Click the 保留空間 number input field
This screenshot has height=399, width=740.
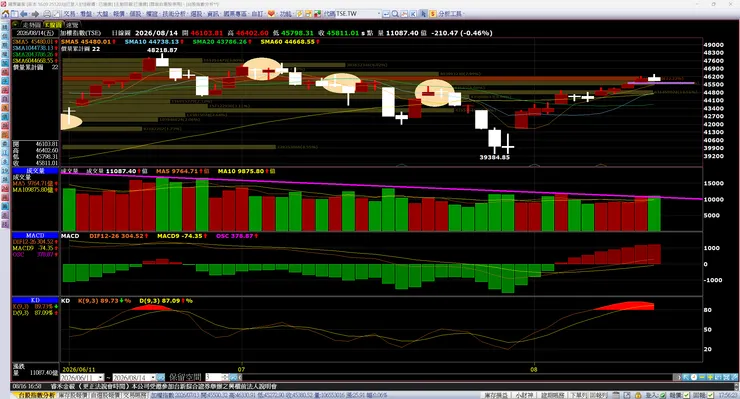click(213, 378)
